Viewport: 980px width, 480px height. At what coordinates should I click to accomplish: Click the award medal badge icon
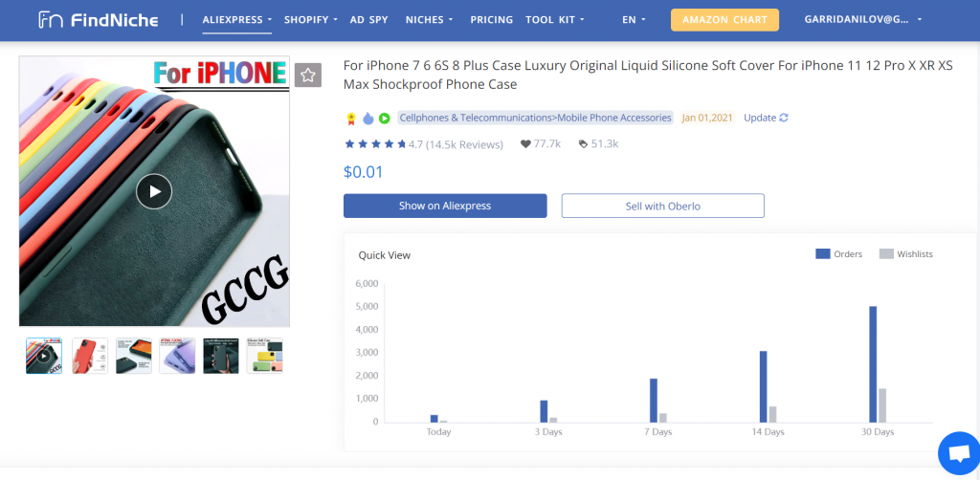[x=351, y=118]
